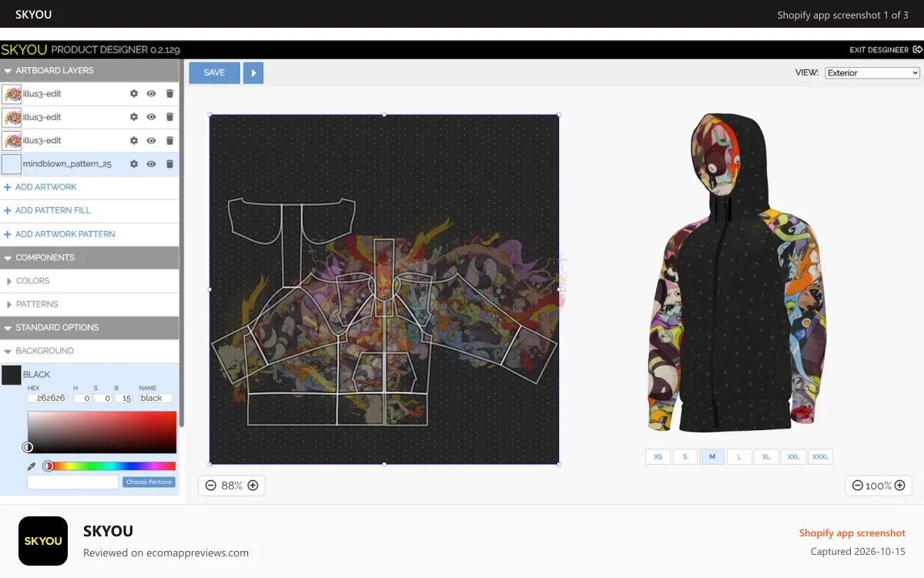Click the black SKYOU app icon

[x=43, y=541]
